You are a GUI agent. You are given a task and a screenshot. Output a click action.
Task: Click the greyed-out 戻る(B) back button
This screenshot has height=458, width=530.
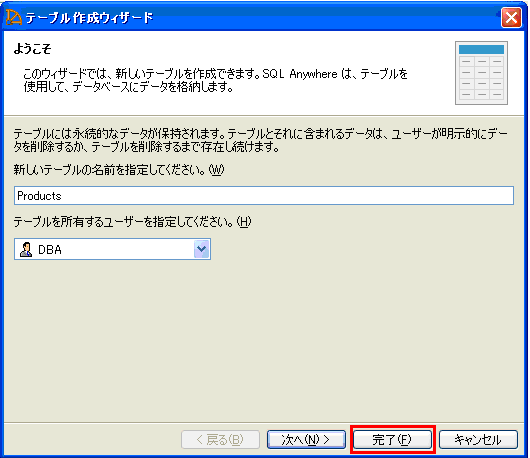click(x=220, y=439)
